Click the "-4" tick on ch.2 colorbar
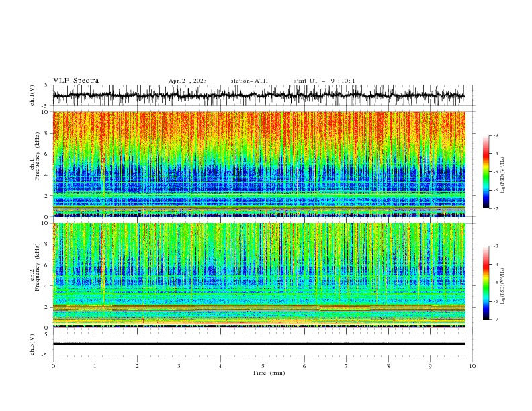 pos(495,265)
